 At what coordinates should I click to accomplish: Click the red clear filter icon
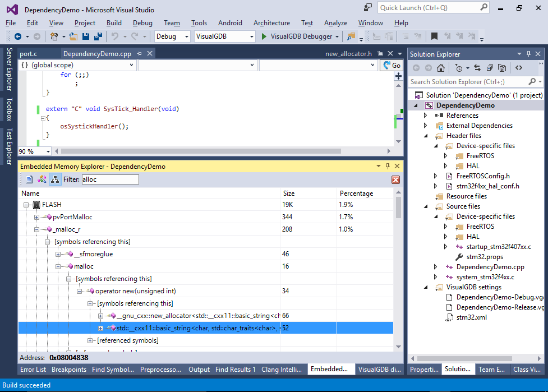[x=395, y=179]
